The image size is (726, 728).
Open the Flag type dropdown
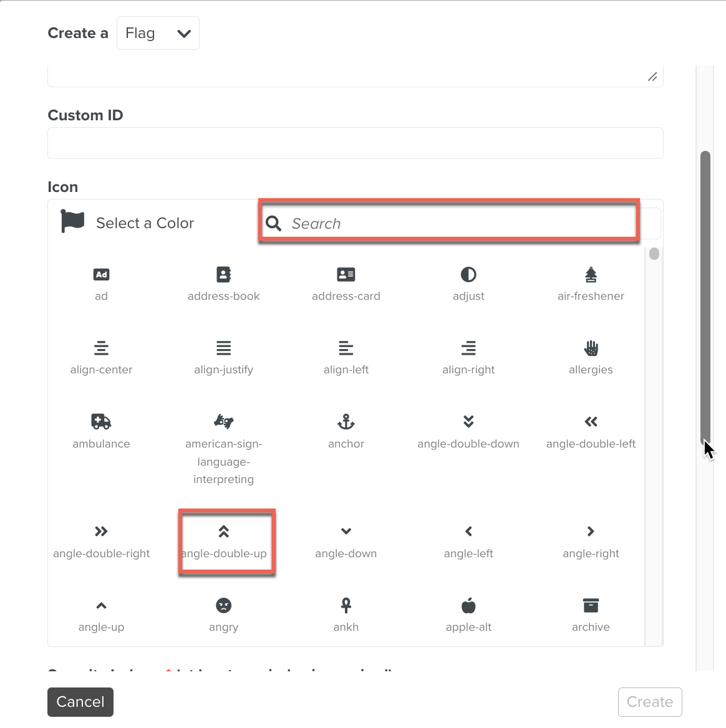(x=158, y=34)
